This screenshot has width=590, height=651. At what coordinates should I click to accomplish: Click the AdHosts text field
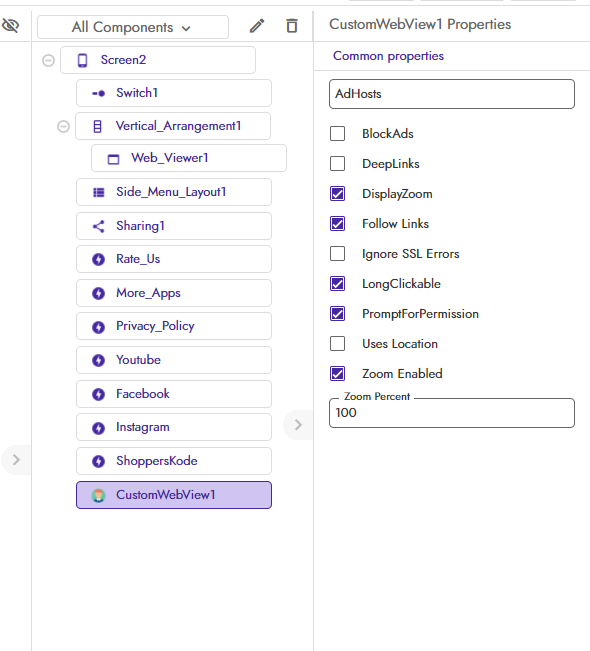pos(452,94)
